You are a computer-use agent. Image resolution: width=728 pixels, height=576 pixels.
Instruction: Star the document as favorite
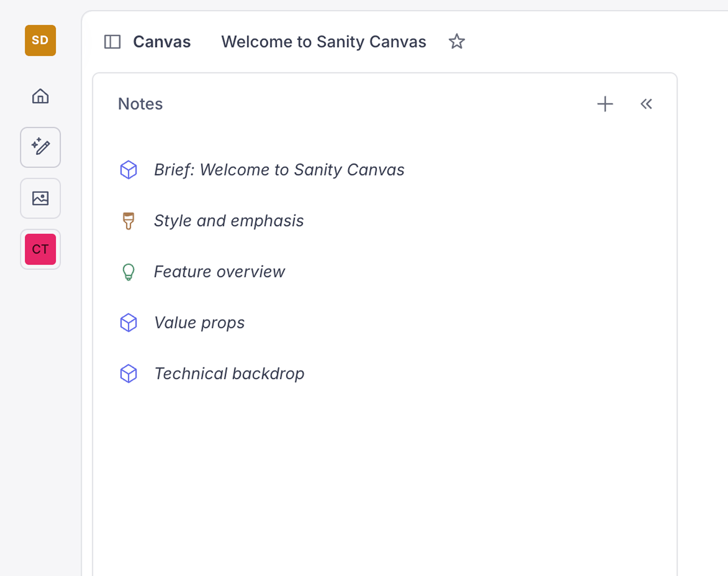(x=456, y=42)
